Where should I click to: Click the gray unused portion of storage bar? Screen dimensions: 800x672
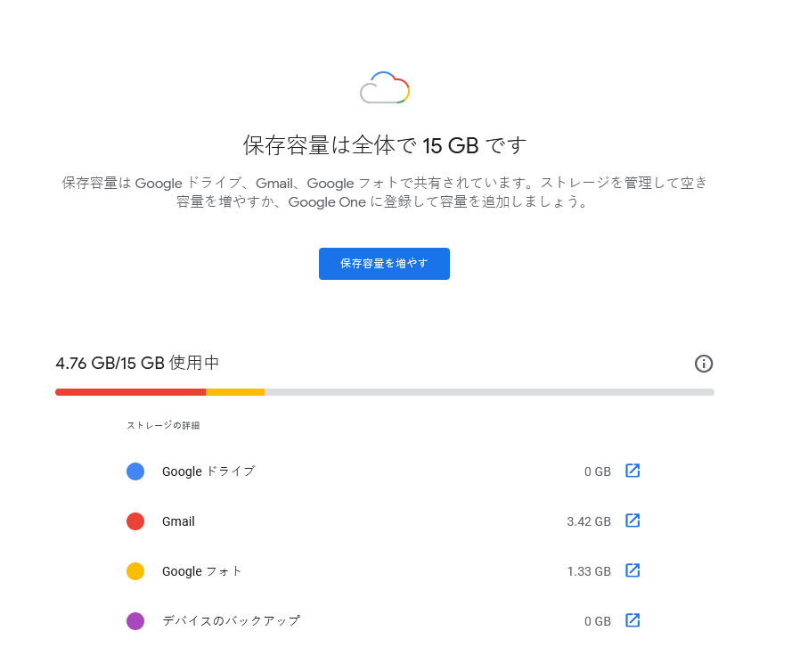[489, 392]
